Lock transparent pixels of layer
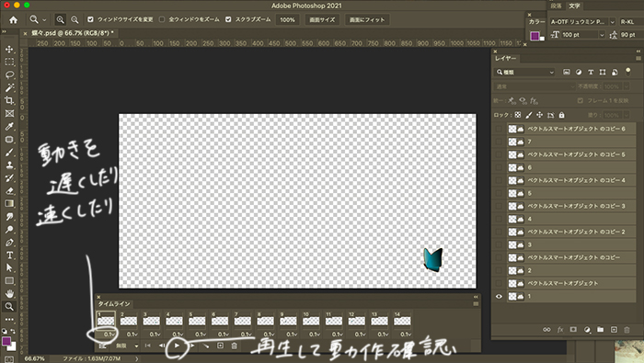 pos(518,115)
